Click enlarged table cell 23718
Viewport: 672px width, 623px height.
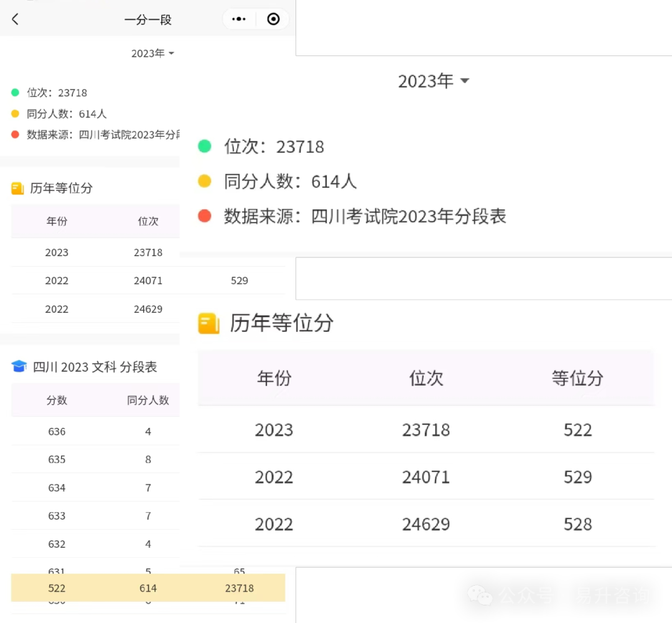pos(426,430)
